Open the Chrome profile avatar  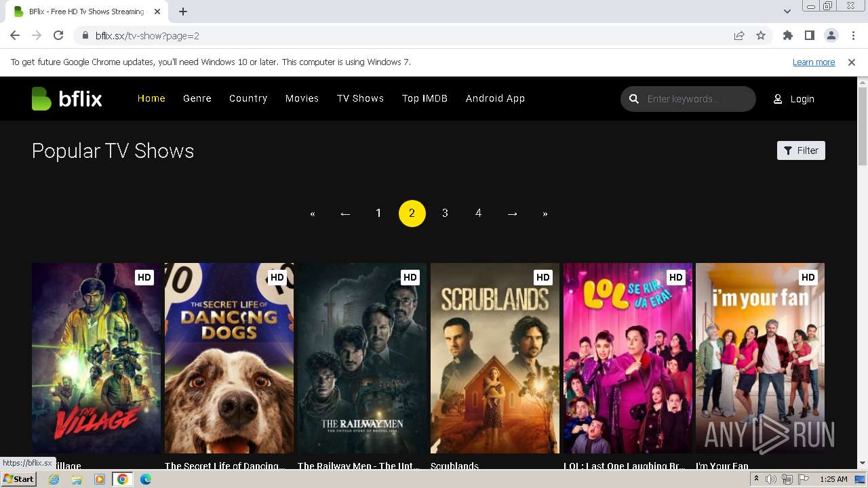pyautogui.click(x=831, y=36)
